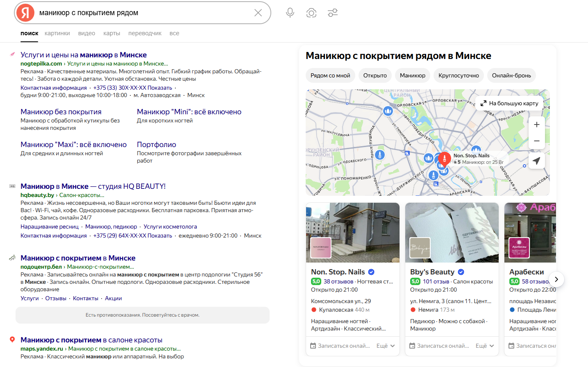Open Услуги косметолога link
Viewport: 588px width, 367px height.
(170, 227)
